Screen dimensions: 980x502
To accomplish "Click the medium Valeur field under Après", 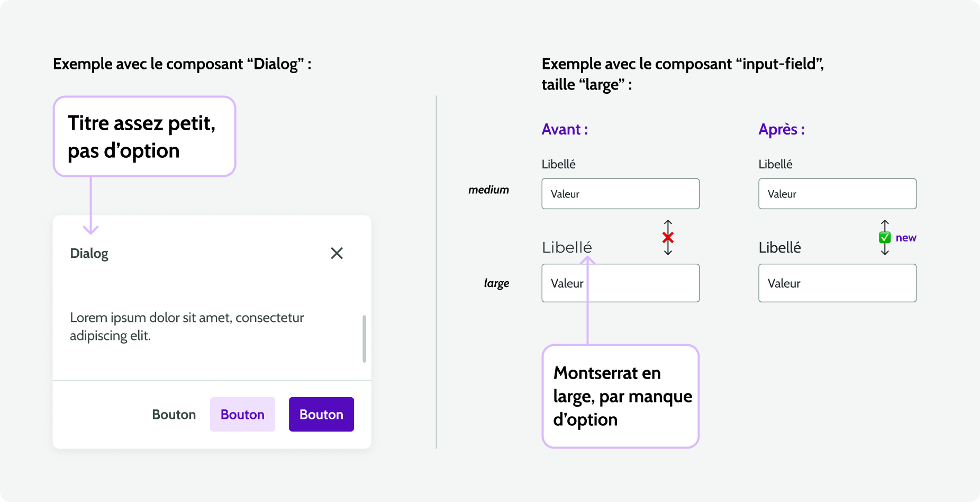I will (x=837, y=194).
